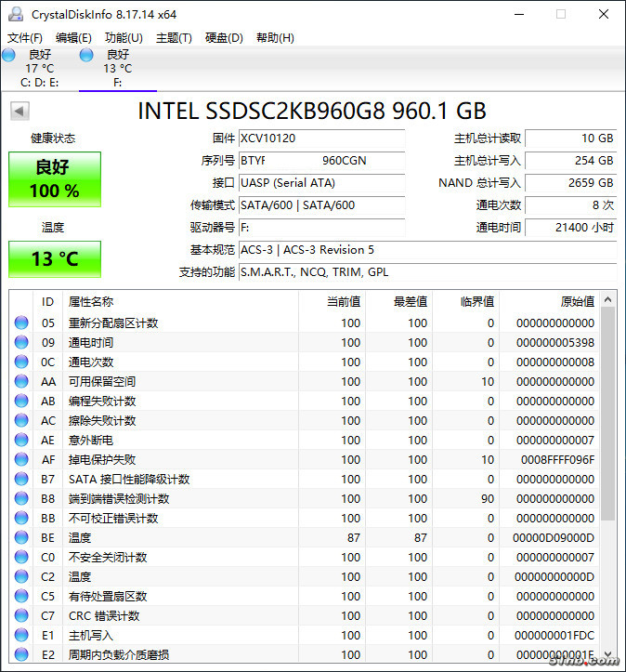Click status orb for BE 温度 row
Image resolution: width=626 pixels, height=672 pixels.
pos(21,537)
